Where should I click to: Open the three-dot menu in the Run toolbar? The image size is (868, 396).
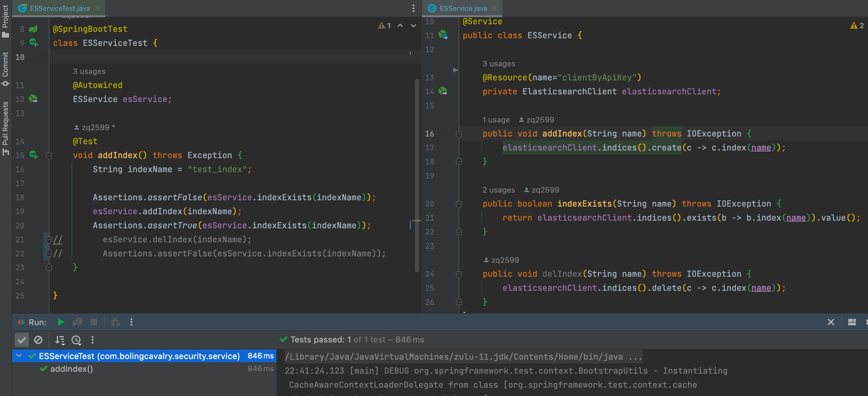click(x=131, y=322)
